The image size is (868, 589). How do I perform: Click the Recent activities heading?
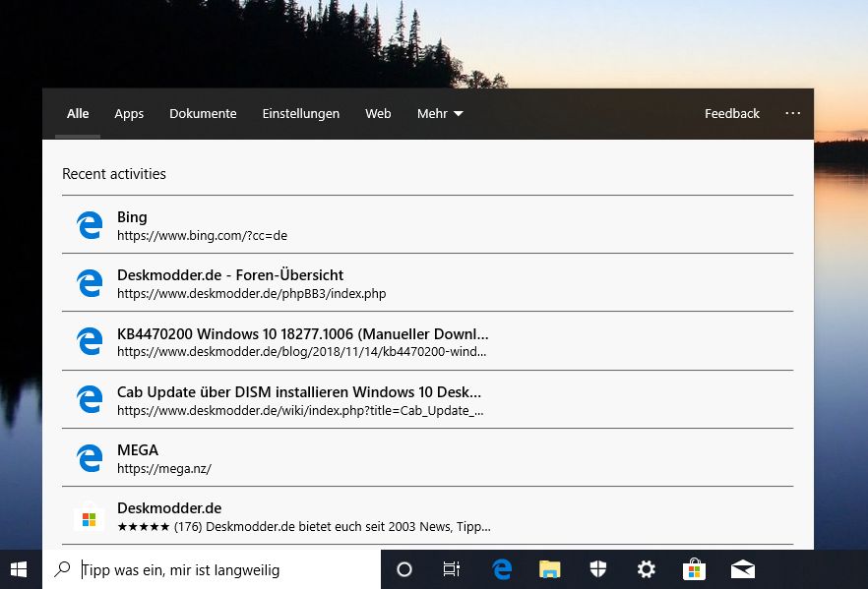(x=114, y=174)
